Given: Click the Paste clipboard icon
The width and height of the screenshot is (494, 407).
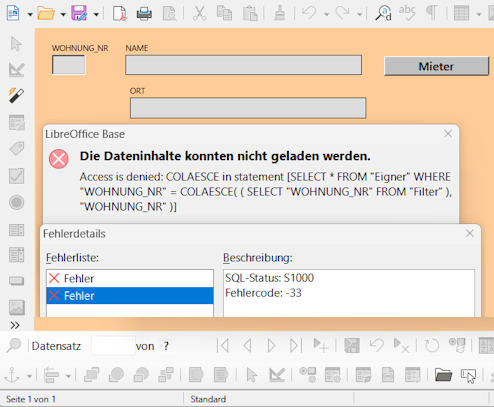Looking at the screenshot, I should [x=250, y=13].
